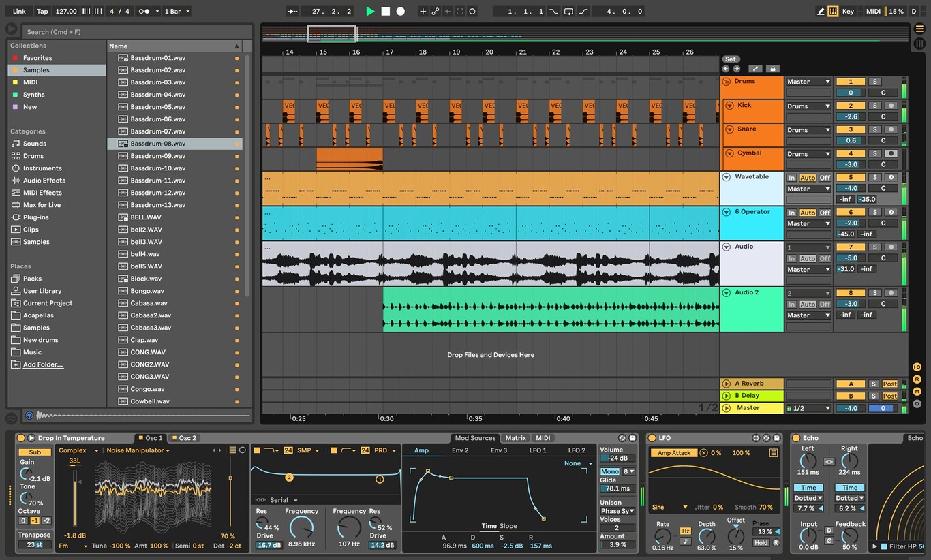Solo the Kick track

(874, 106)
